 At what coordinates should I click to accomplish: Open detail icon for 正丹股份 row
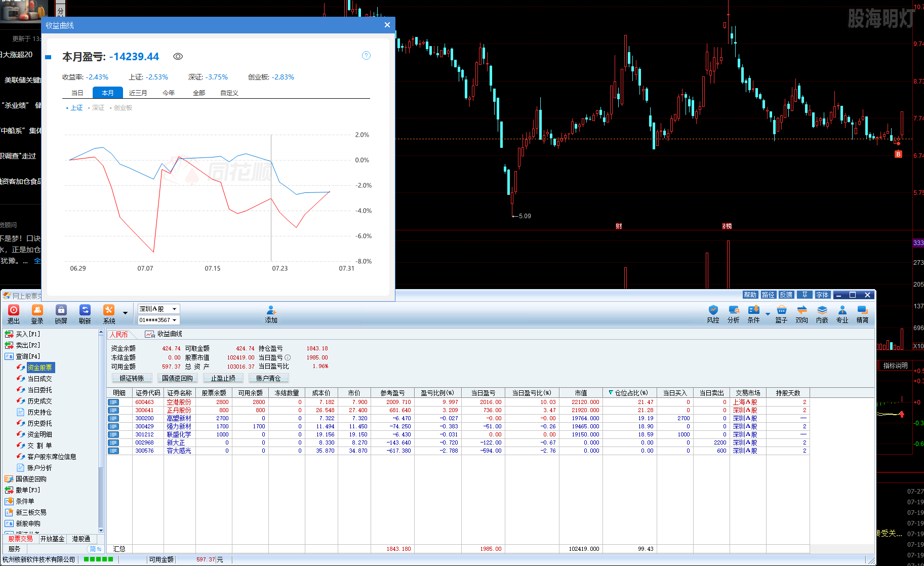(113, 410)
